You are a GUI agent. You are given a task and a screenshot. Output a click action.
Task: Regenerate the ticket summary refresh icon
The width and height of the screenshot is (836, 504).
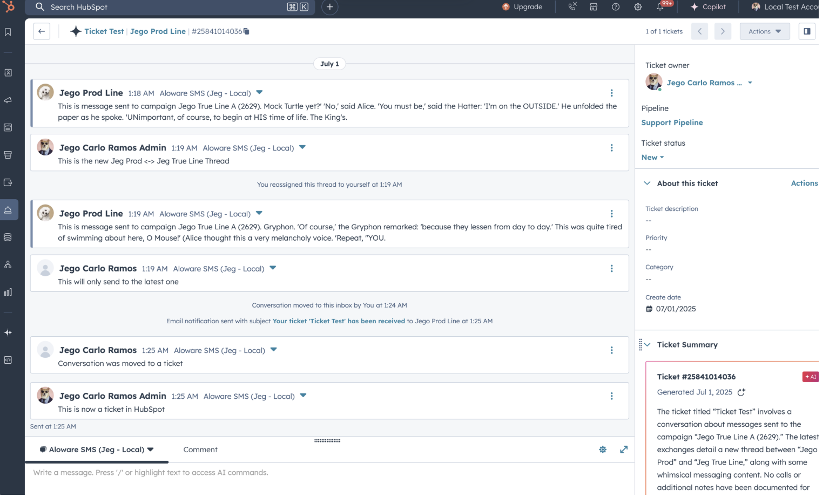pos(741,392)
